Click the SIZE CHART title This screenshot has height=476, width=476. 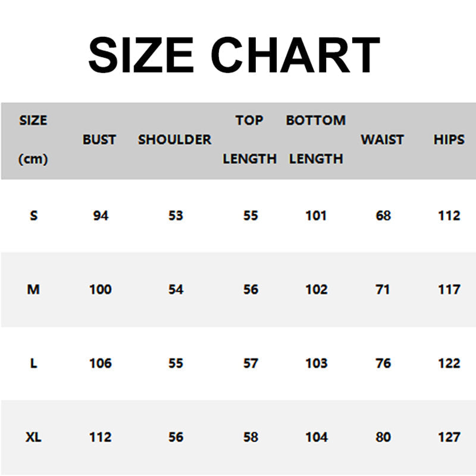234,54
